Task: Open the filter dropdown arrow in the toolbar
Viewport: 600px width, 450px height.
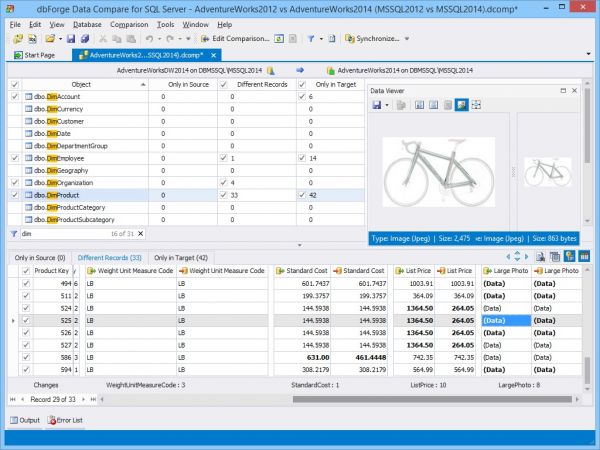Action: [x=321, y=39]
